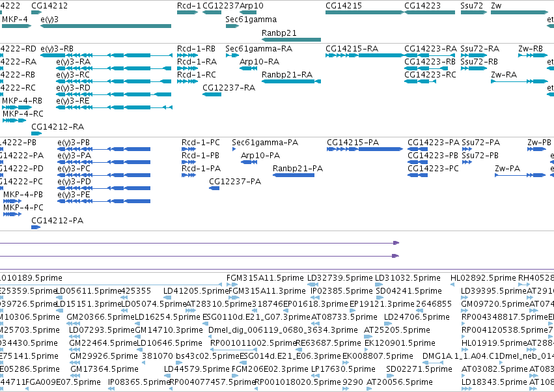Click protein e(y)3-PB
The image size is (554, 392).
[104, 149]
